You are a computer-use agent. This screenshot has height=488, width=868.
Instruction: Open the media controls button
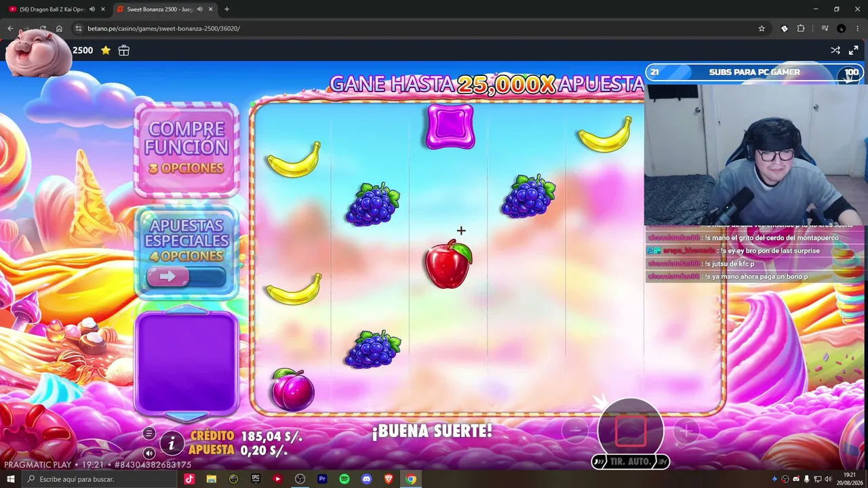click(825, 28)
